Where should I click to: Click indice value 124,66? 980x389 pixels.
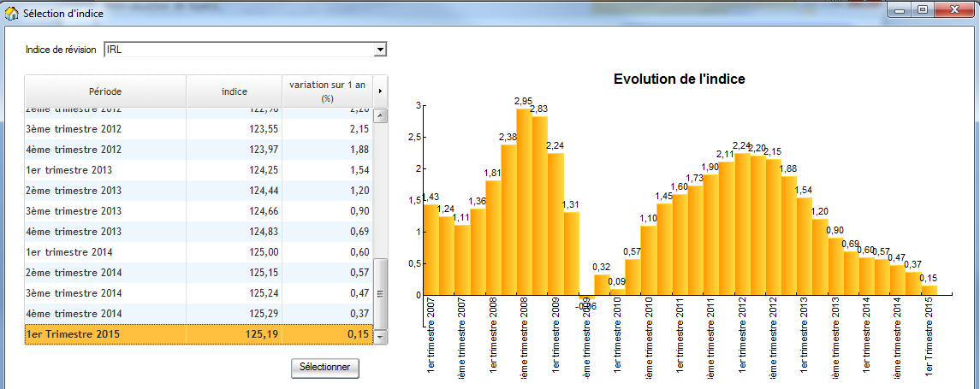click(264, 211)
